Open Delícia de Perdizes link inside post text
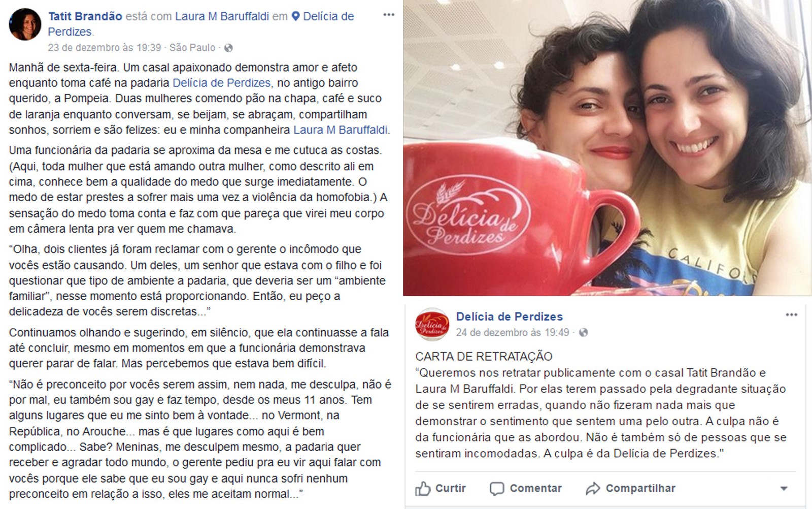The height and width of the screenshot is (509, 812). tap(221, 83)
